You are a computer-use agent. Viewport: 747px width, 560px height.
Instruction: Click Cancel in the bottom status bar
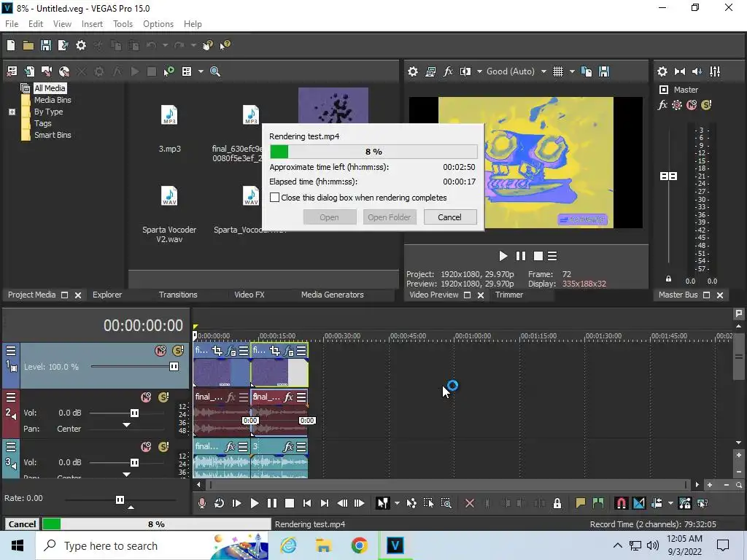pyautogui.click(x=22, y=524)
